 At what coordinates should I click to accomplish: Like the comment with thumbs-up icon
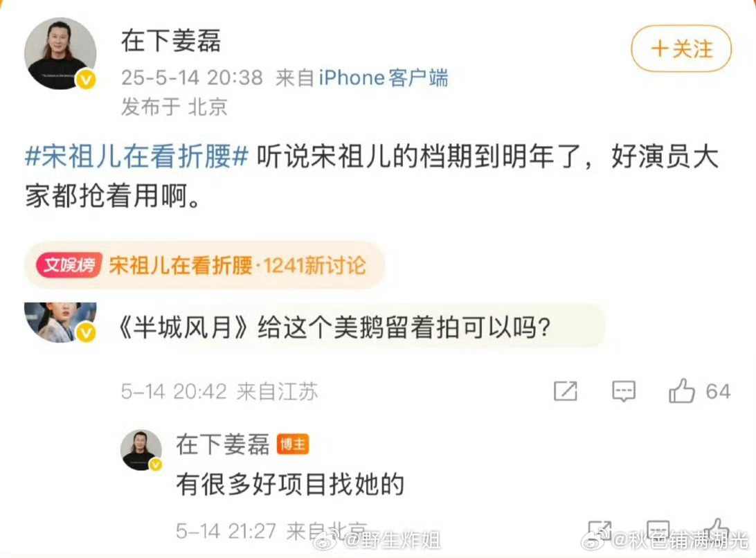tap(682, 390)
